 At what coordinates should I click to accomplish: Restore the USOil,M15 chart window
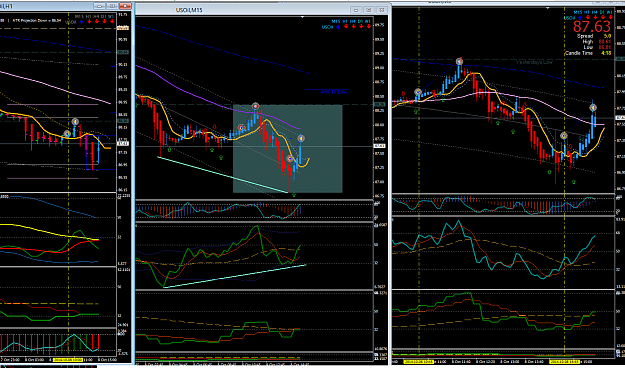tap(369, 10)
